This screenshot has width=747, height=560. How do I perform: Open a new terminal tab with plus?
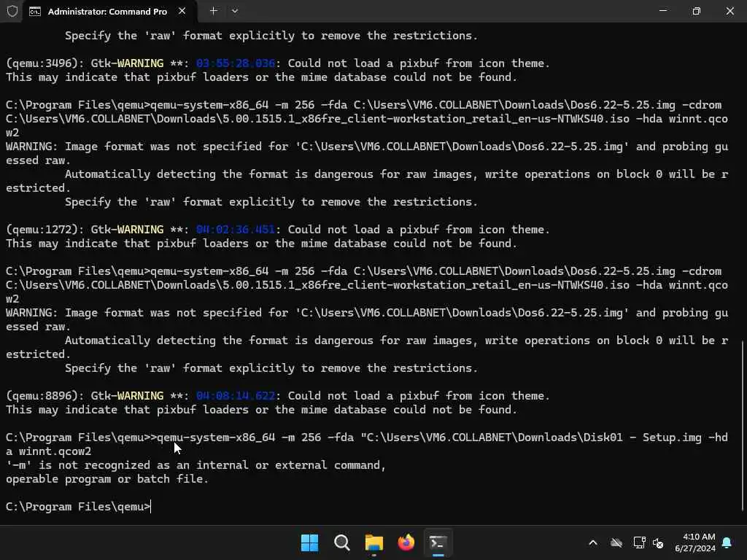pos(214,11)
